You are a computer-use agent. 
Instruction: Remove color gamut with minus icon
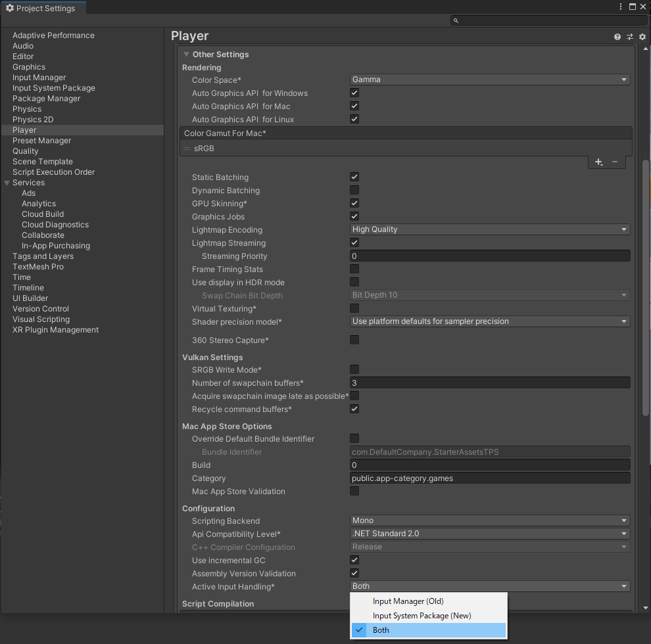(x=615, y=162)
